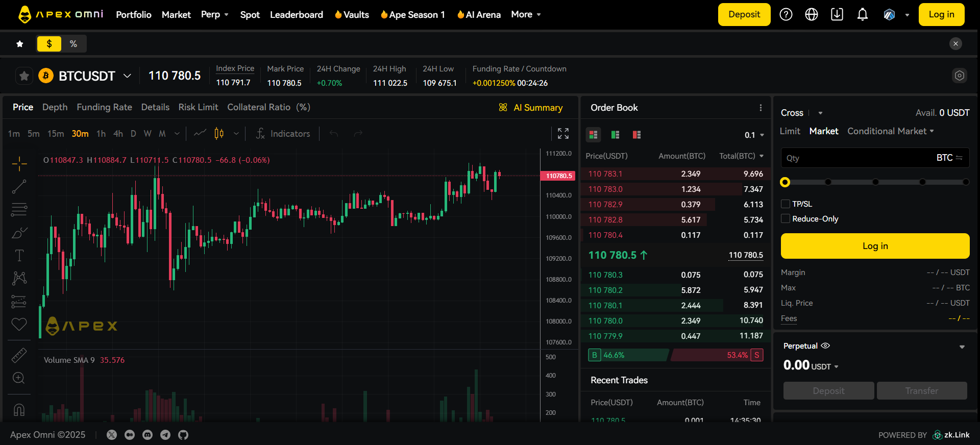The width and height of the screenshot is (980, 445).
Task: Open the order book more options menu
Action: 761,108
